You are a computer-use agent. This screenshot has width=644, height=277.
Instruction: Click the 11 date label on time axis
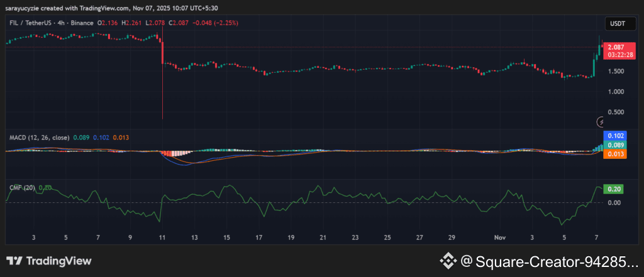click(x=162, y=238)
